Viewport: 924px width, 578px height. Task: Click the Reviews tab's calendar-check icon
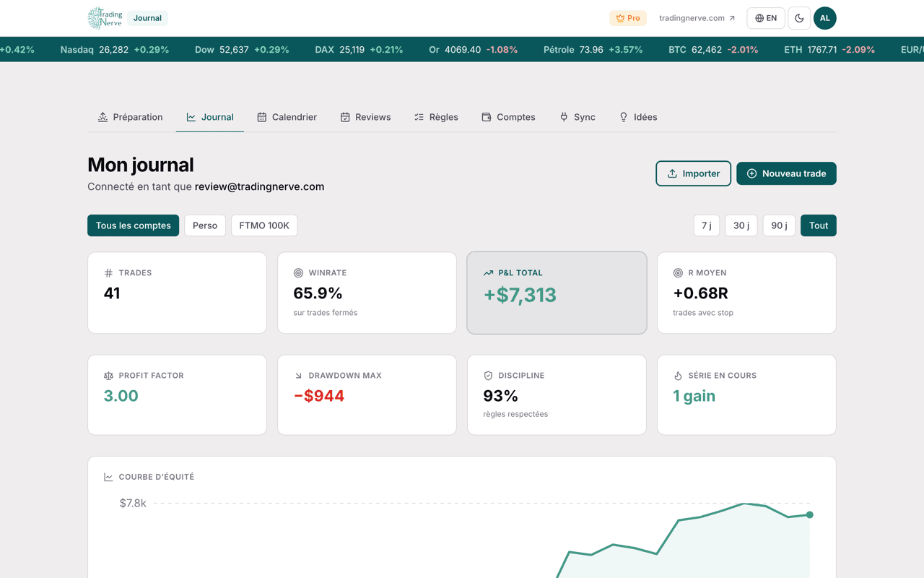click(x=345, y=117)
